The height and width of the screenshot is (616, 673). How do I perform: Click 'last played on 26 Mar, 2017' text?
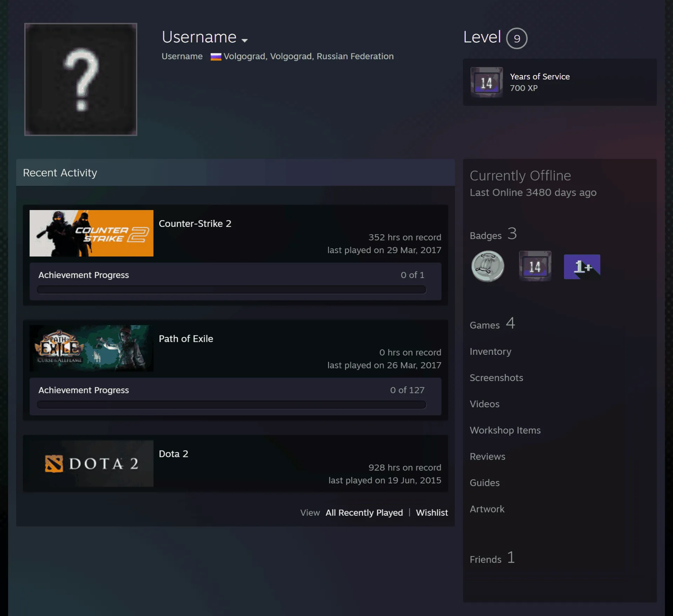[x=384, y=365]
